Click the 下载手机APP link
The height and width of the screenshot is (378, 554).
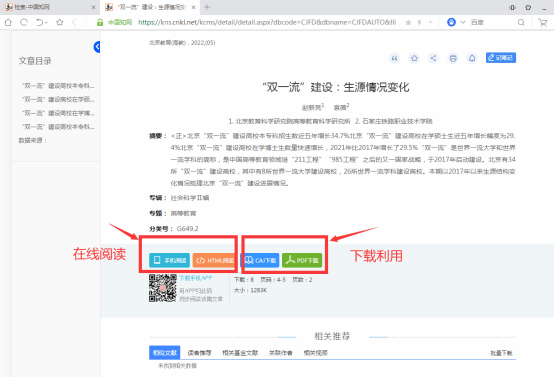[x=196, y=278]
